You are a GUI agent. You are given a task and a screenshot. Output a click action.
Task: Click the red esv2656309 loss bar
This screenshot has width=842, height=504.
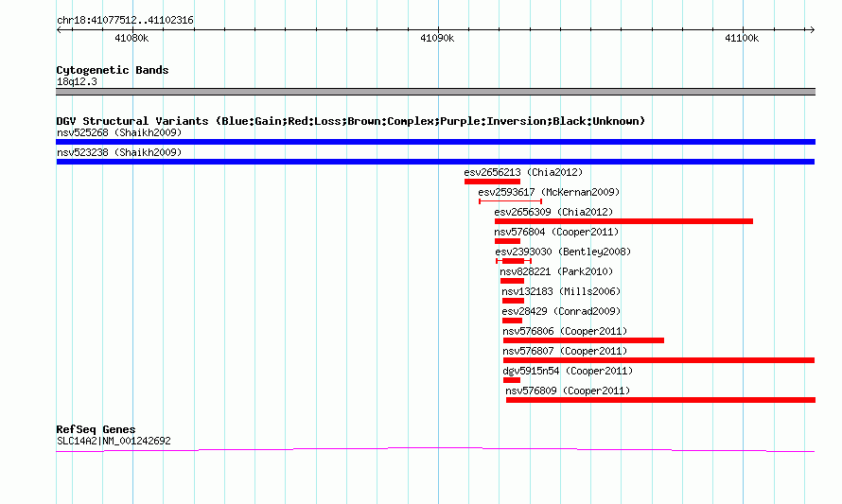(623, 221)
